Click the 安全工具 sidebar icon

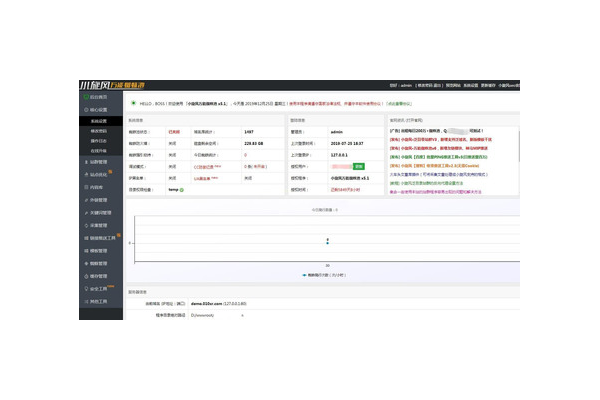84,288
